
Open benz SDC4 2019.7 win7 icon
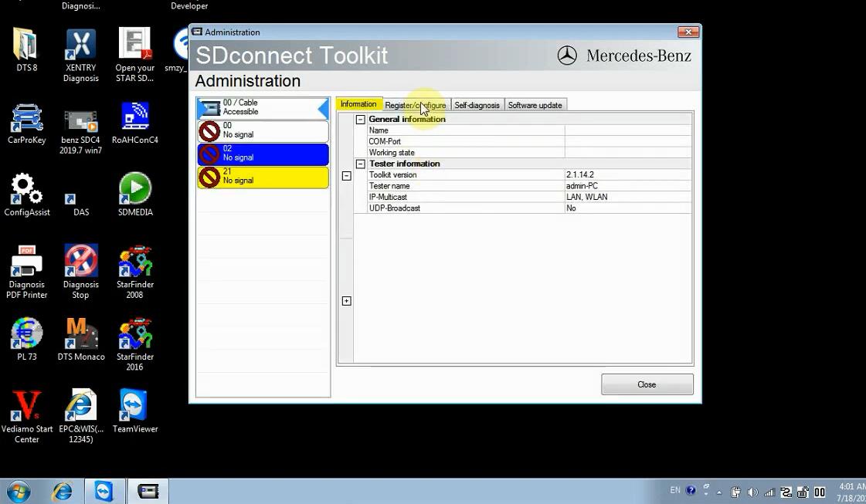coord(80,131)
